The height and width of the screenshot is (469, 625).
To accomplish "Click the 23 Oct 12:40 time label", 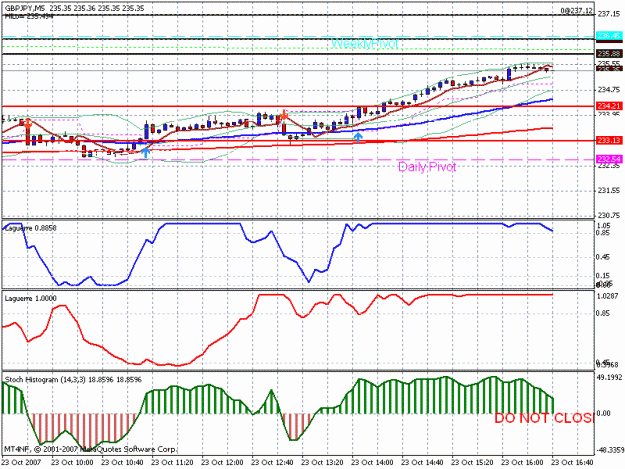I will click(x=272, y=462).
